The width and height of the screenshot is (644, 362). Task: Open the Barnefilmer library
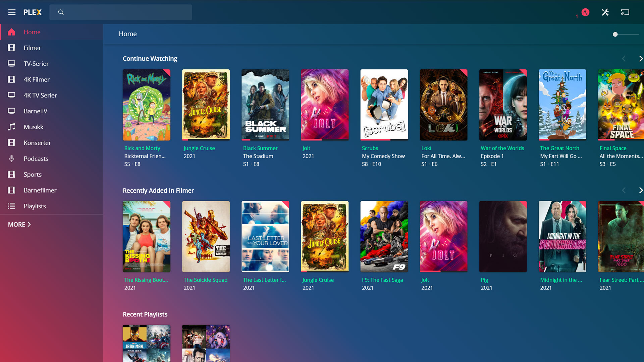click(40, 190)
